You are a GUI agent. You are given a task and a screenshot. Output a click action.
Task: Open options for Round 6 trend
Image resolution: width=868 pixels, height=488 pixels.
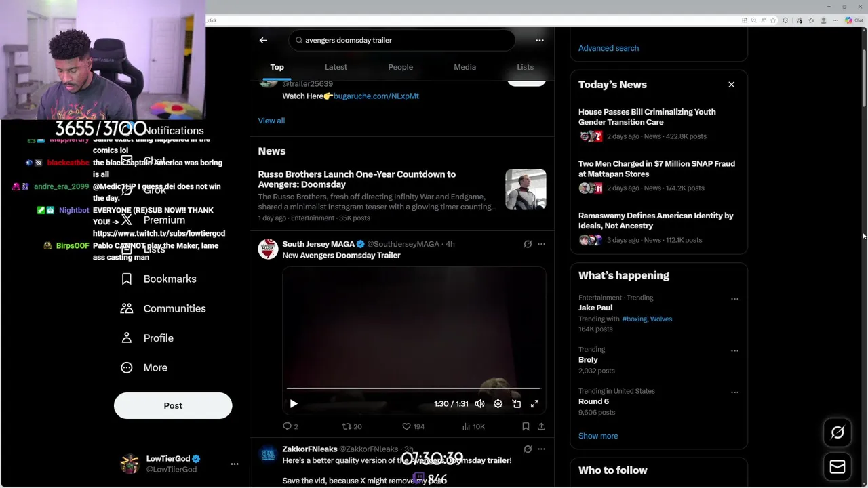click(734, 392)
